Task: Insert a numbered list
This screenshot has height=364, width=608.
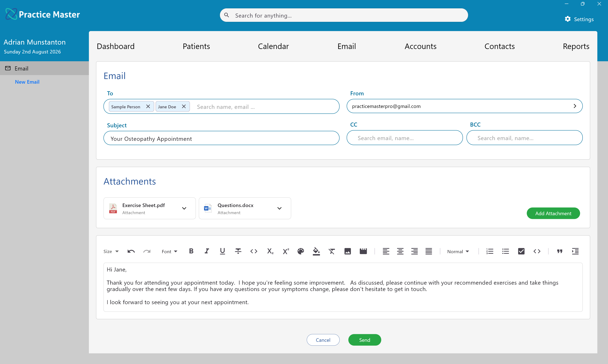Action: click(x=490, y=251)
